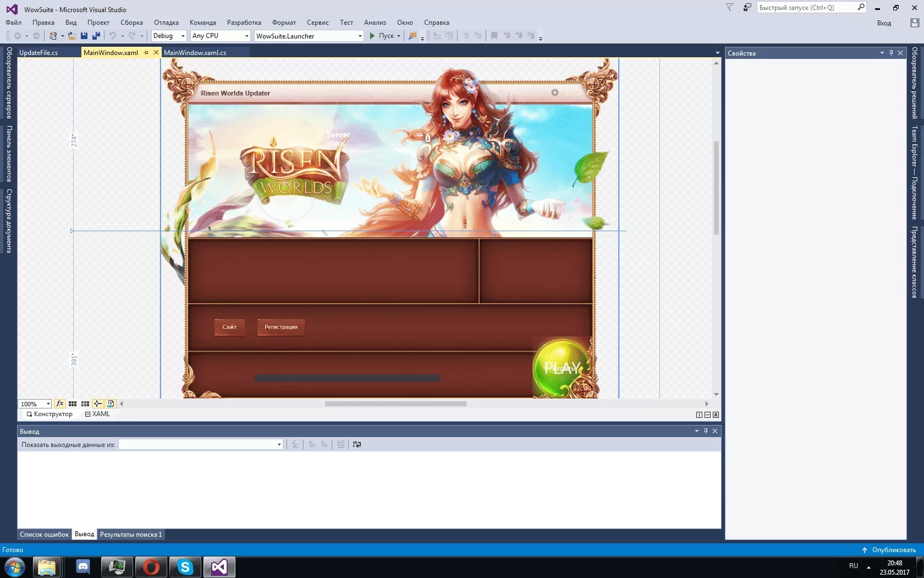Toggle the project code display button
Screen dimensions: 924x578
point(111,403)
